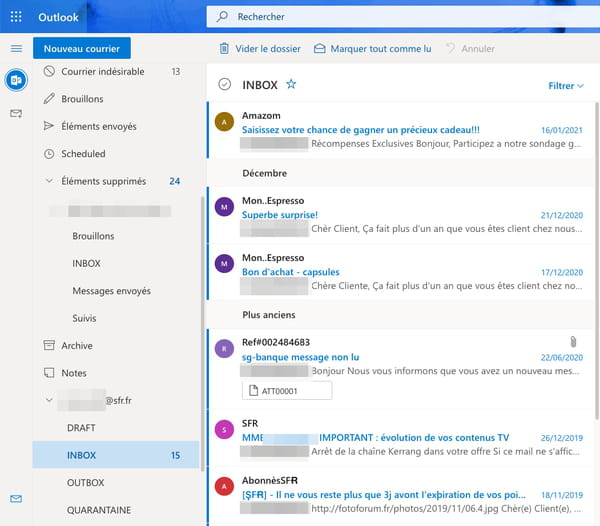
Task: Click the Annuler button
Action: click(x=470, y=49)
